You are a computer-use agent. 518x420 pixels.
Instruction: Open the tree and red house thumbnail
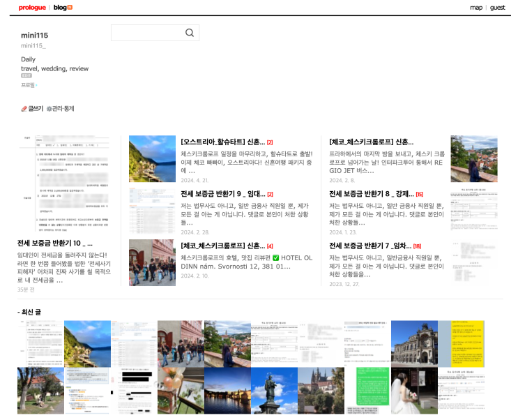[40, 391]
